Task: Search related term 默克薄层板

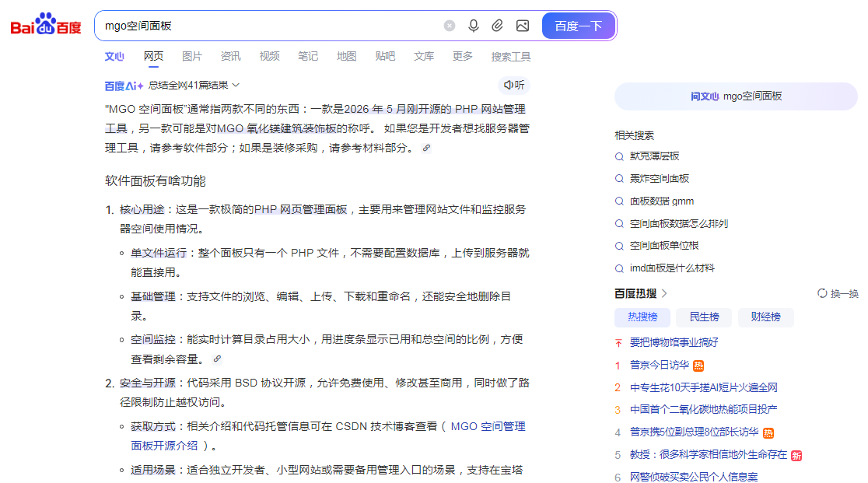Action: pos(655,156)
